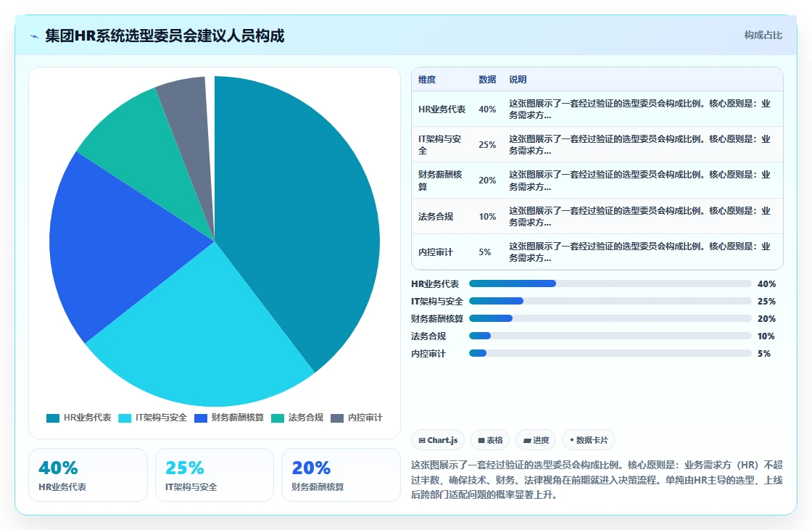Toggle 财务薪酬核算 legend swatch
Viewport: 812px width, 530px height.
tap(200, 418)
